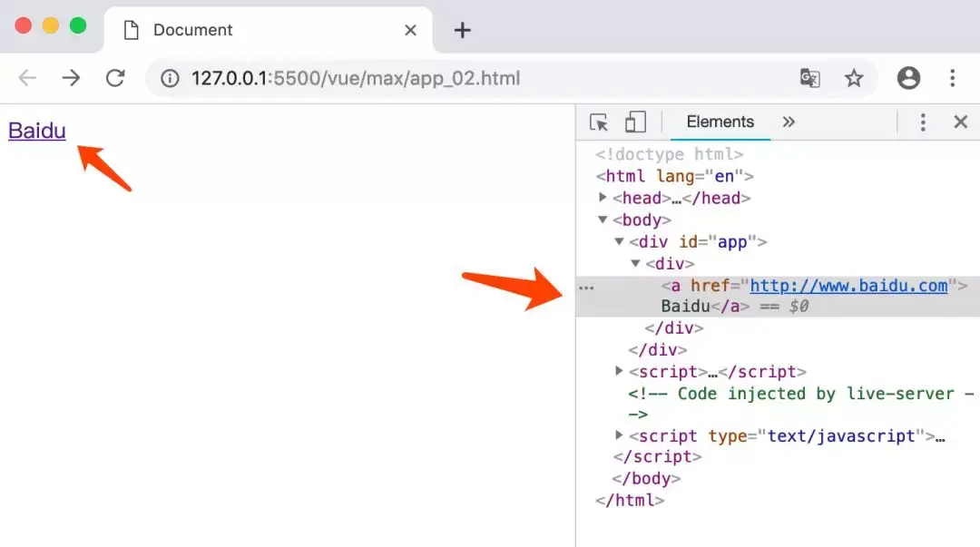Click the browser back arrow
This screenshot has width=980, height=547.
(27, 78)
